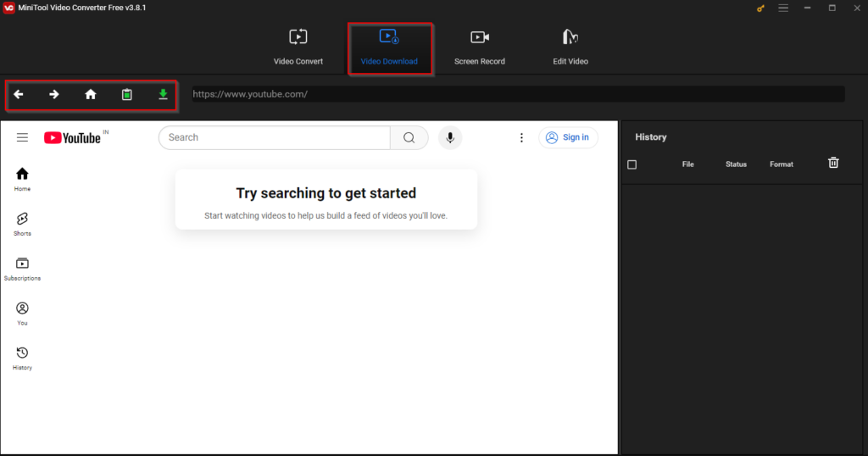Image resolution: width=868 pixels, height=456 pixels.
Task: Click the File column header
Action: (687, 164)
